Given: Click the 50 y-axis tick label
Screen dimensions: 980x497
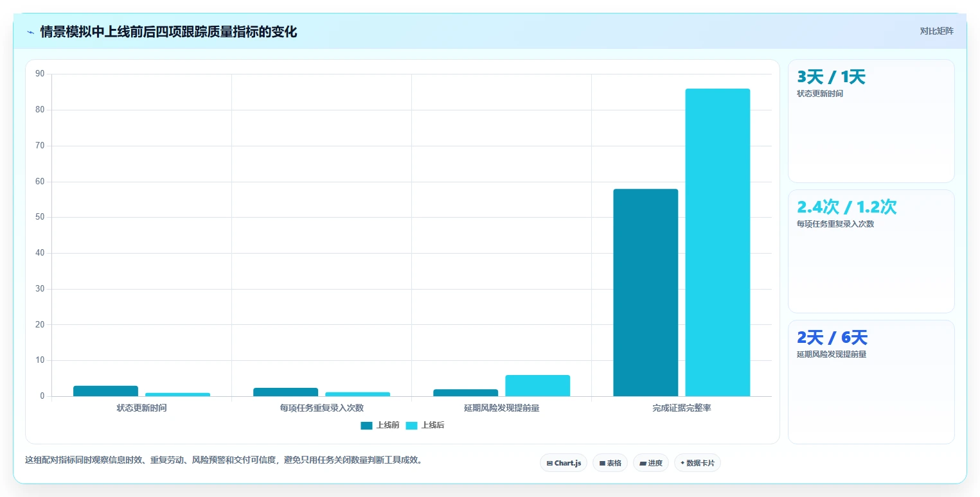Looking at the screenshot, I should pyautogui.click(x=40, y=217).
